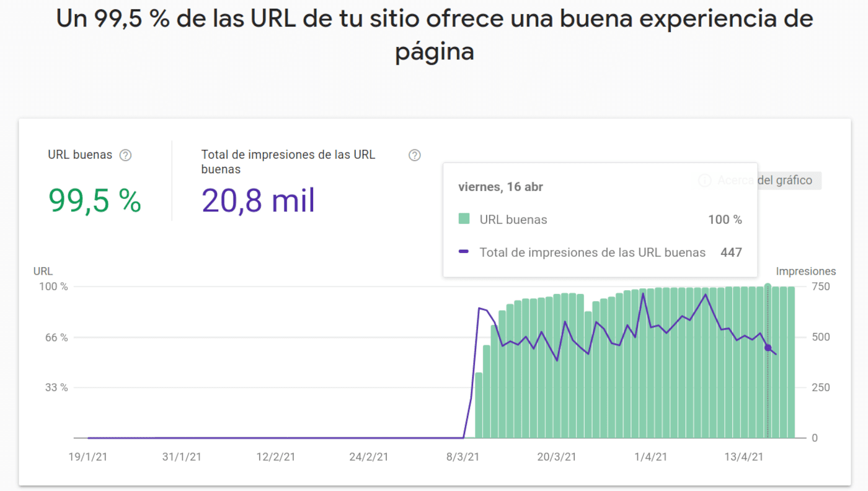Image resolution: width=868 pixels, height=491 pixels.
Task: Select the URL buenas 99,5 % metric
Action: point(95,200)
